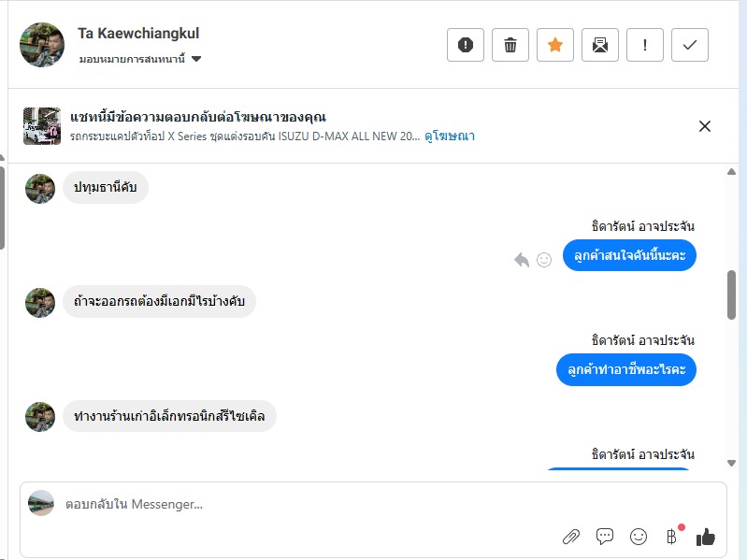Click the chat scrollbar thumb
Image resolution: width=747 pixels, height=560 pixels.
(731, 294)
